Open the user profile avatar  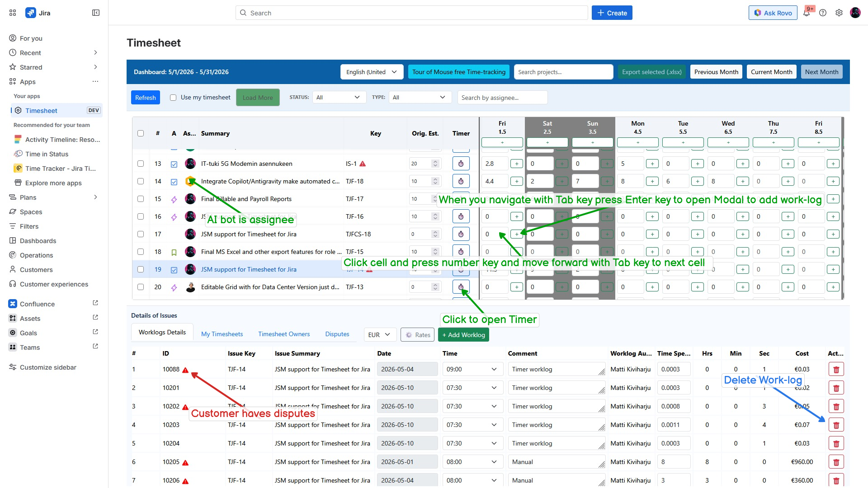tap(855, 13)
